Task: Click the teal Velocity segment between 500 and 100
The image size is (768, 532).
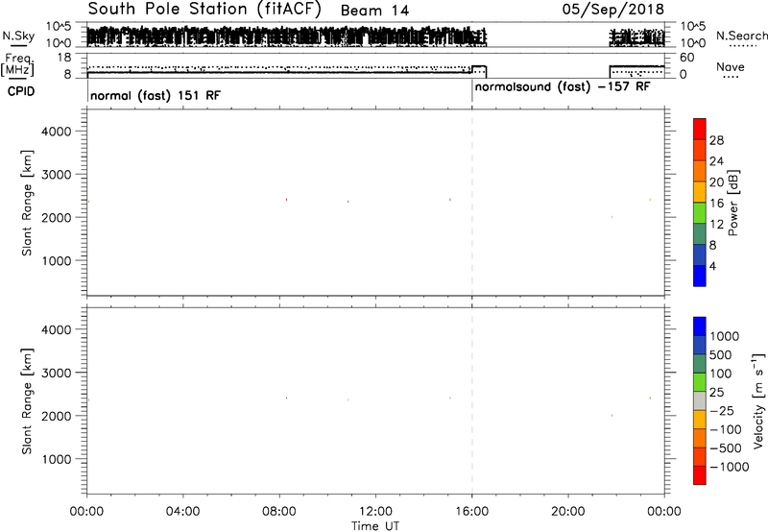Action: click(x=700, y=364)
